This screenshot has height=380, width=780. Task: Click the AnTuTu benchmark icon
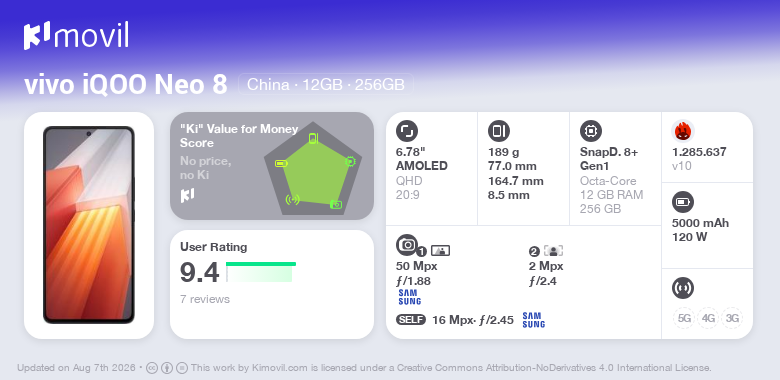[x=683, y=131]
